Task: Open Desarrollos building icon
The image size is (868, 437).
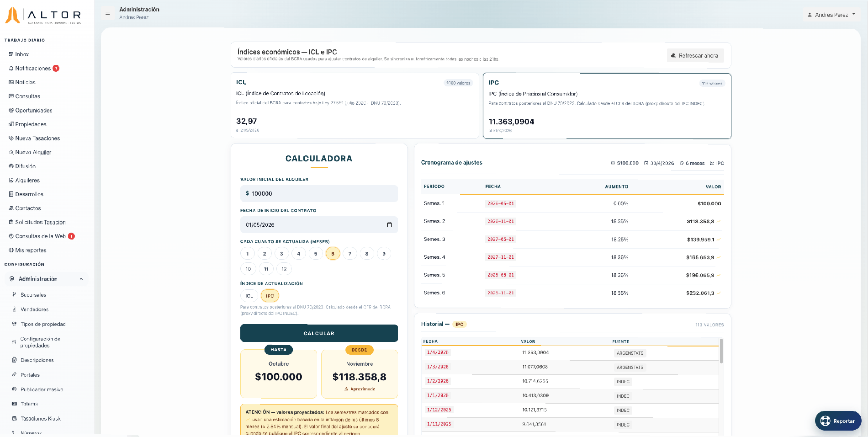Action: (x=11, y=194)
